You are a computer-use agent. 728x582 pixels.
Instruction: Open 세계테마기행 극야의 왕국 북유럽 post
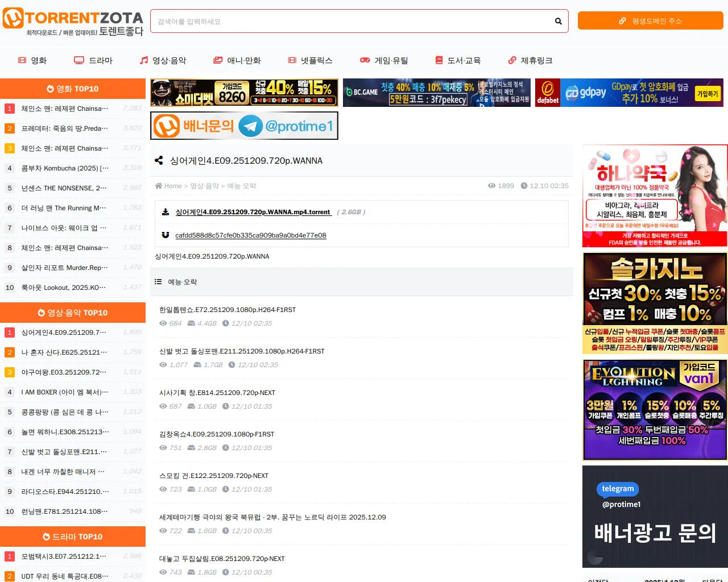272,517
